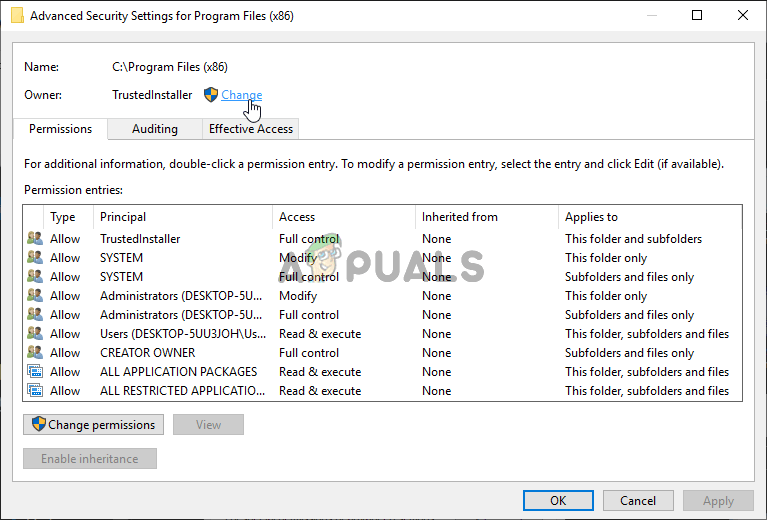The height and width of the screenshot is (520, 767).
Task: Click user icon for TrustedInstaller entry
Action: click(35, 239)
